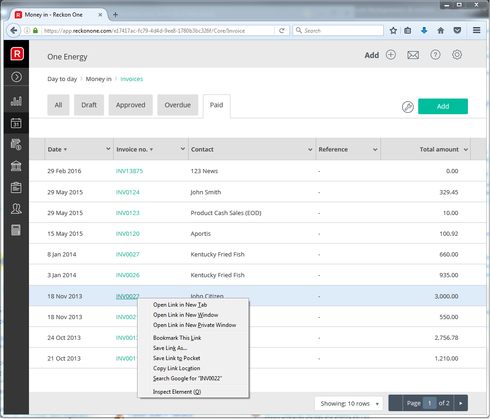Open invoice INV0123 link
The width and height of the screenshot is (490, 419).
[x=128, y=213]
